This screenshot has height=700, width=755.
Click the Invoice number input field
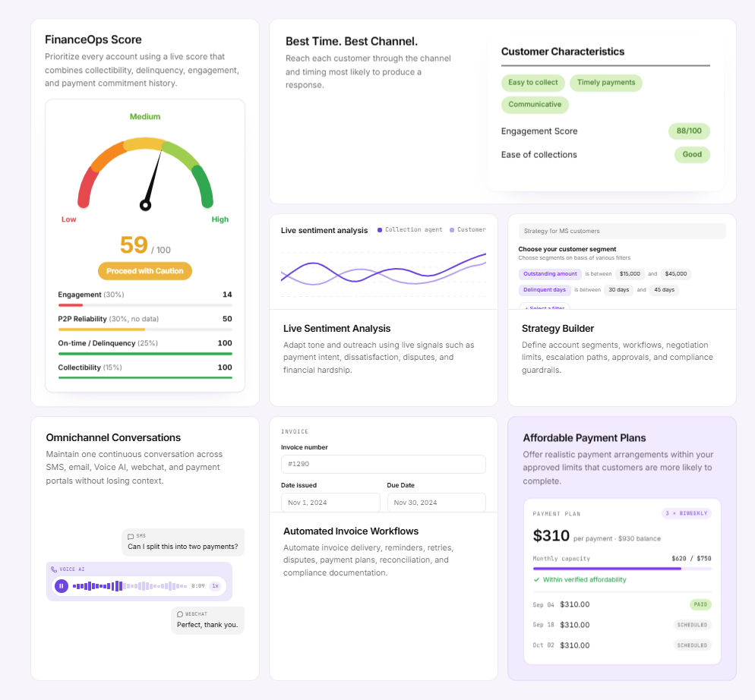(x=384, y=464)
